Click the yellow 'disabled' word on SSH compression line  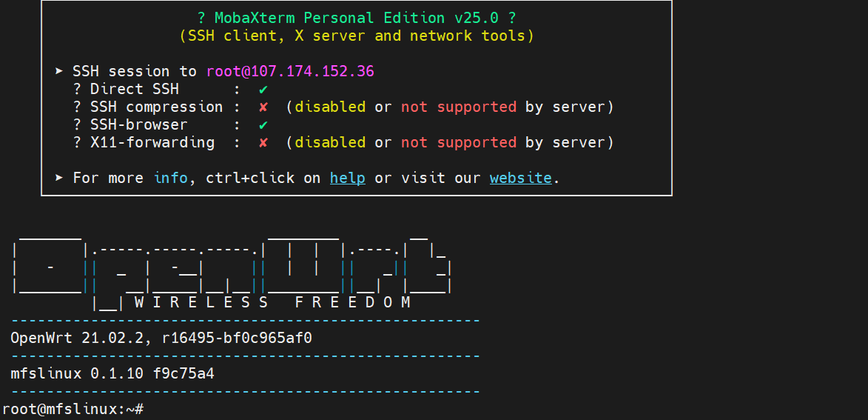pyautogui.click(x=330, y=107)
